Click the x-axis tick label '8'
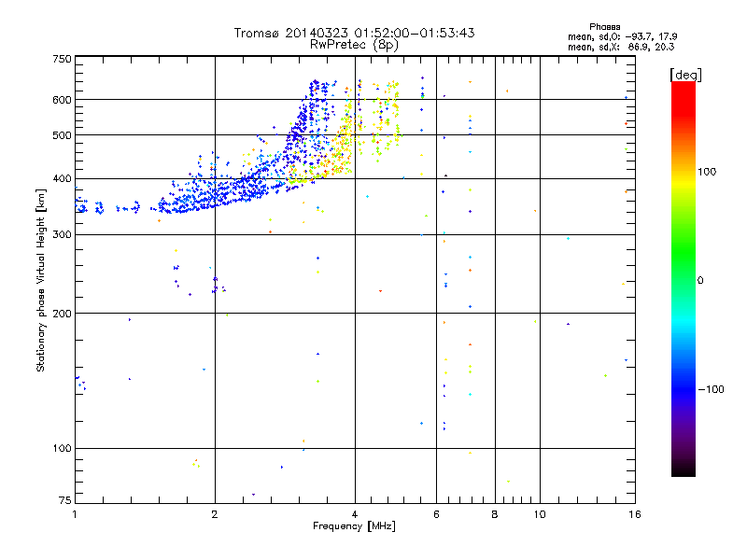This screenshot has width=747, height=560. tap(495, 514)
